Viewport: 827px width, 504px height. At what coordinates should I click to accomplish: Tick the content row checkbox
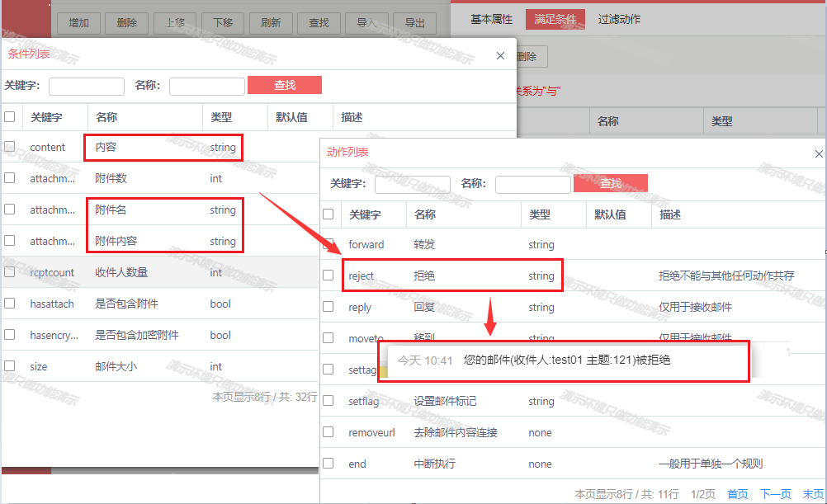pos(10,147)
